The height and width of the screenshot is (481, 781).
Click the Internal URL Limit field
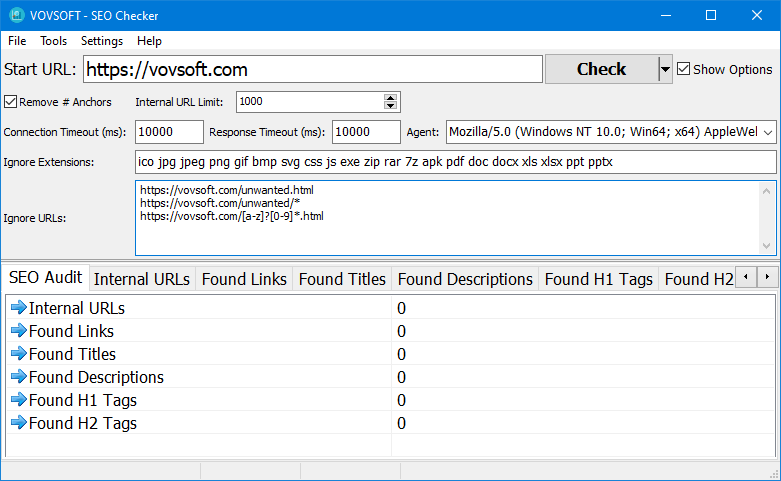(310, 102)
